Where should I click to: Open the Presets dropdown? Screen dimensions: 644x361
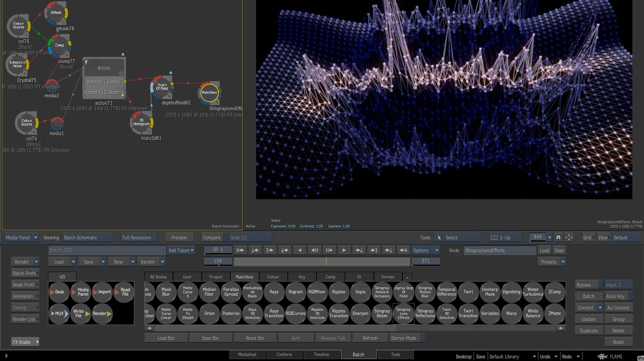[x=552, y=262]
